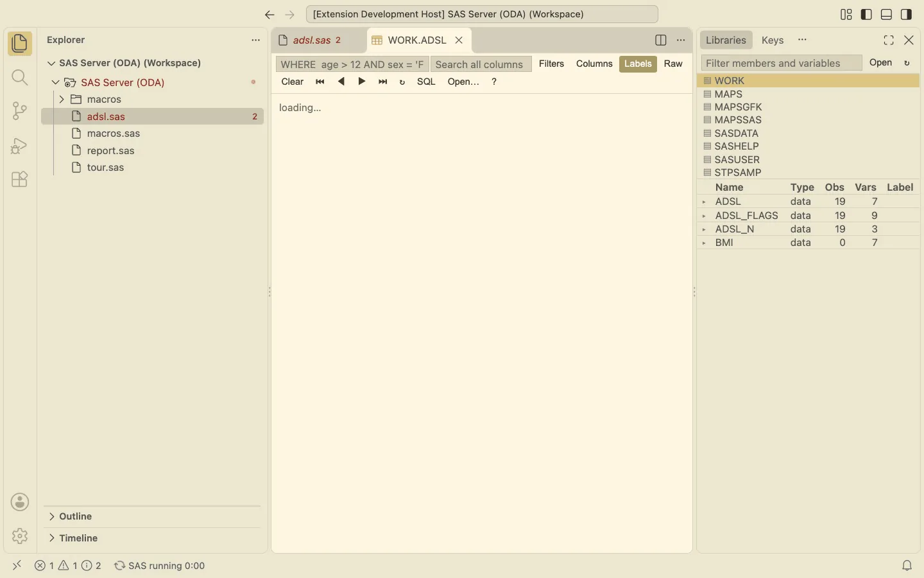The width and height of the screenshot is (924, 578).
Task: Go to next page of data
Action: click(x=362, y=82)
